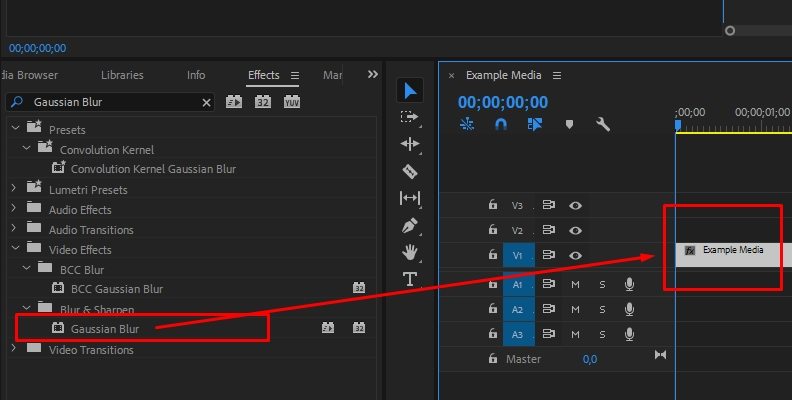Viewport: 792px width, 400px height.
Task: Hide track V1 output eye
Action: click(575, 256)
